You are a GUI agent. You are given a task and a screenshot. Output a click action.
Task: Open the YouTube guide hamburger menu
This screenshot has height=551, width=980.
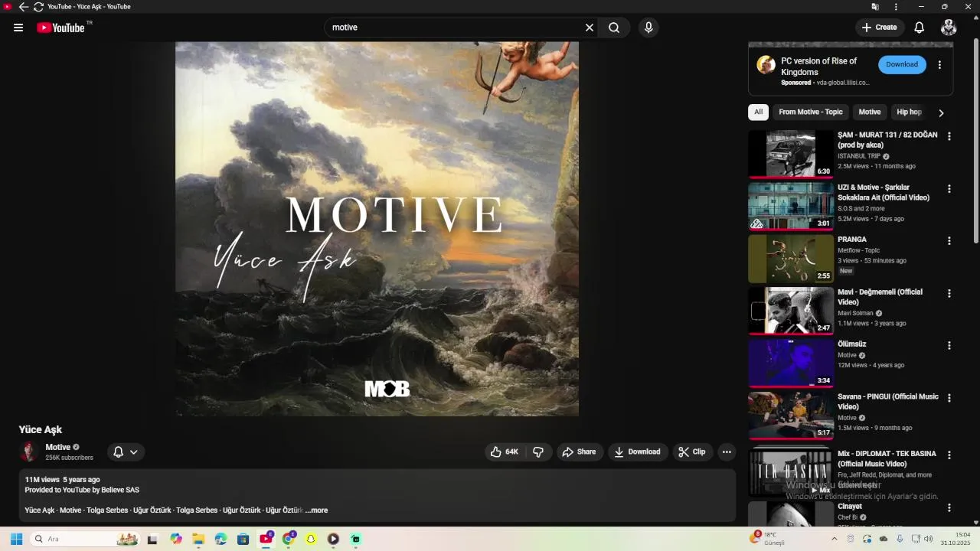pyautogui.click(x=18, y=28)
